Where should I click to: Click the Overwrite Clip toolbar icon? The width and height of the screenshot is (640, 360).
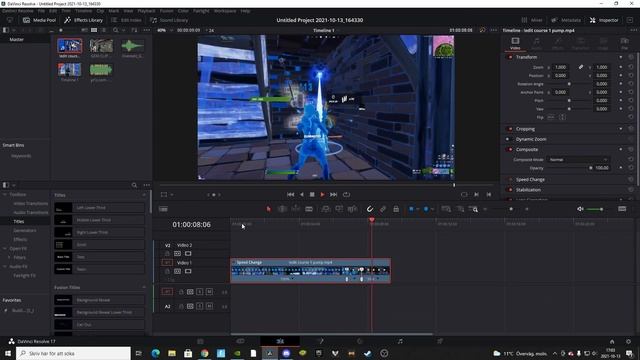(x=339, y=209)
